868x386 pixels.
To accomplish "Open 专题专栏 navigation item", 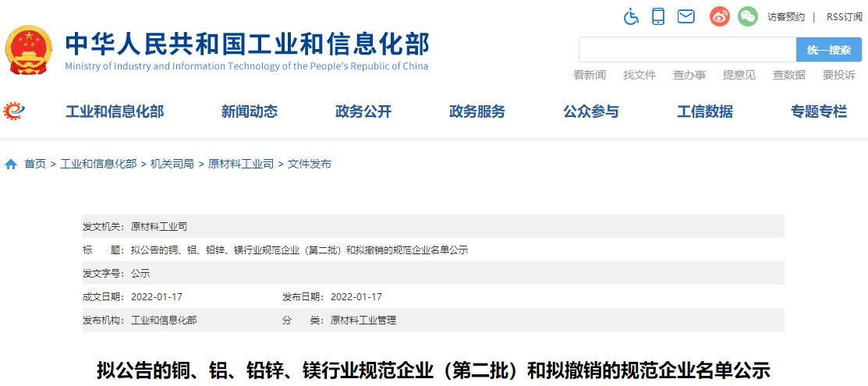I will click(819, 112).
